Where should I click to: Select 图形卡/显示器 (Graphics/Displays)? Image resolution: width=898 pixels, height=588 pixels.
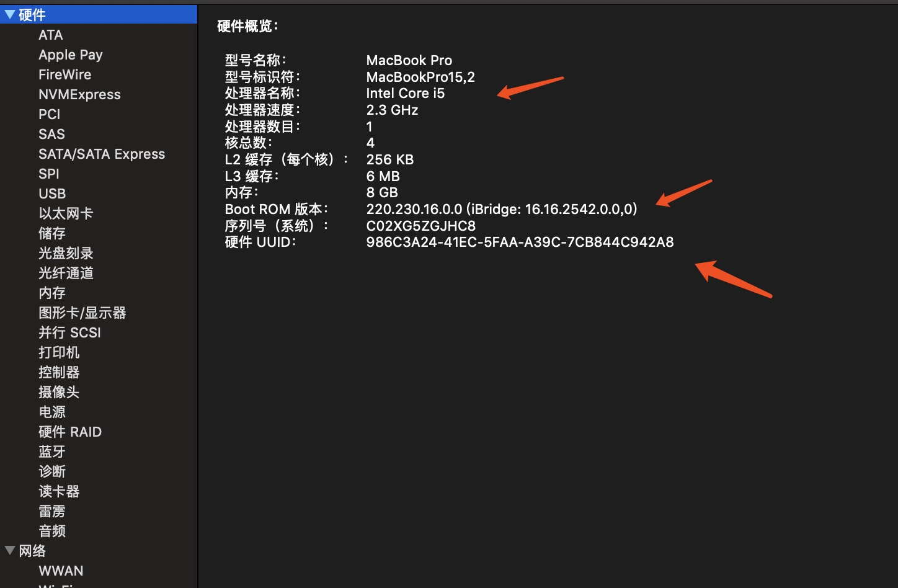82,313
